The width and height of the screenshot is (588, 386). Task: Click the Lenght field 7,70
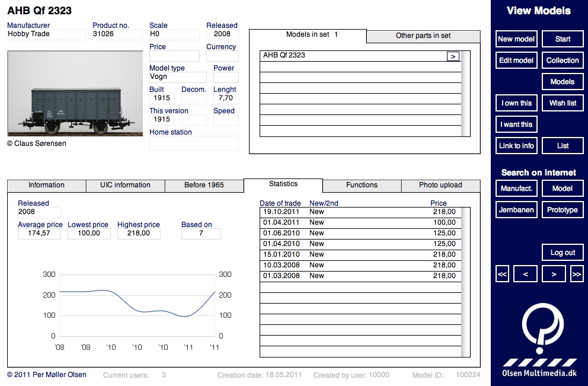click(x=226, y=98)
